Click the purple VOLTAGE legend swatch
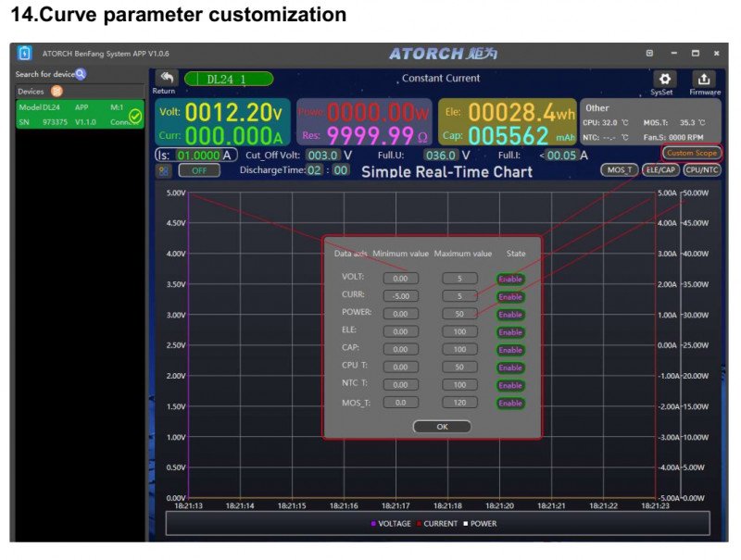The height and width of the screenshot is (560, 741). tap(373, 524)
